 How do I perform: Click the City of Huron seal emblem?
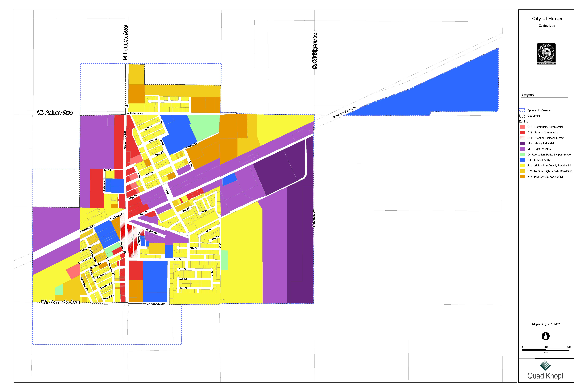(x=546, y=54)
